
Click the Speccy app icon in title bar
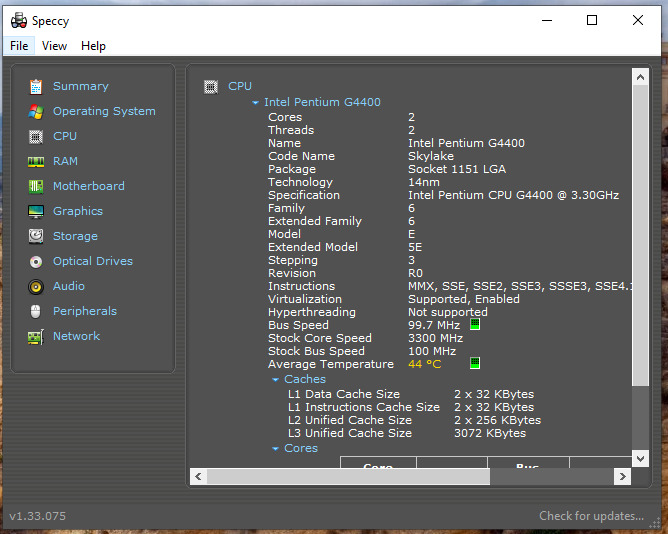pos(19,20)
